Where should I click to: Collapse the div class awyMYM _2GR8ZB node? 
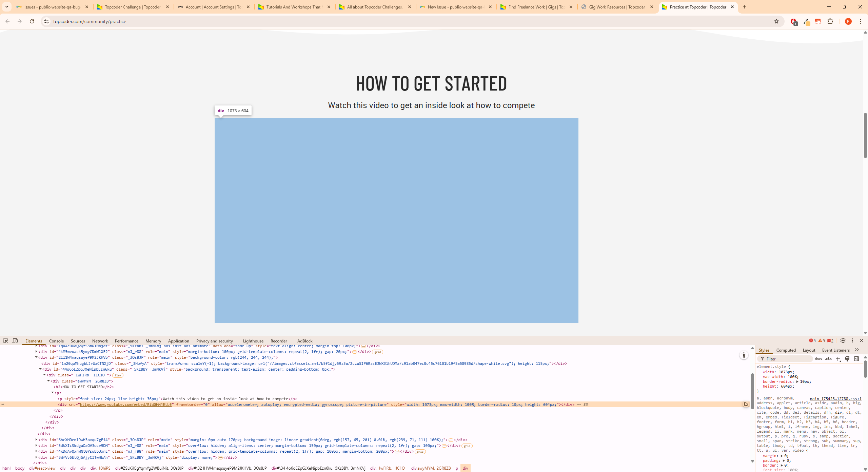[x=48, y=381]
